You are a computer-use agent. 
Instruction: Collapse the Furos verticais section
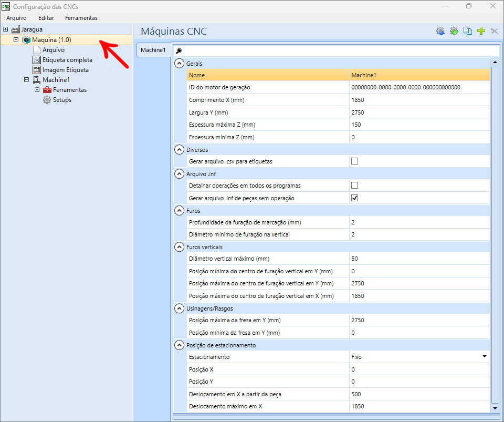pyautogui.click(x=179, y=246)
